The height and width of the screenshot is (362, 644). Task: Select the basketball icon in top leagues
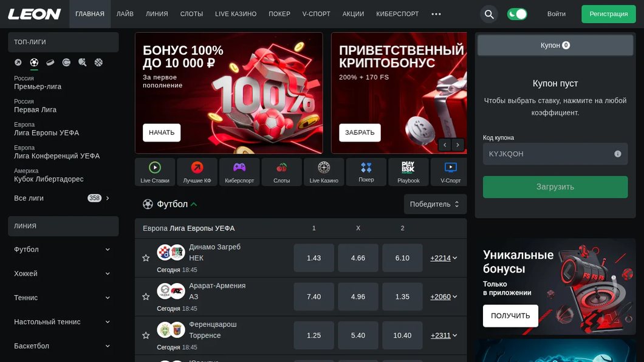click(x=98, y=63)
